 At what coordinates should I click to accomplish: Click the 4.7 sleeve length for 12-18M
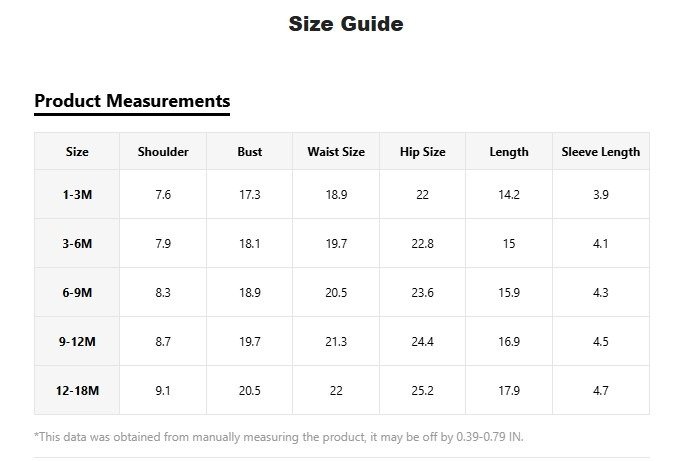click(600, 391)
